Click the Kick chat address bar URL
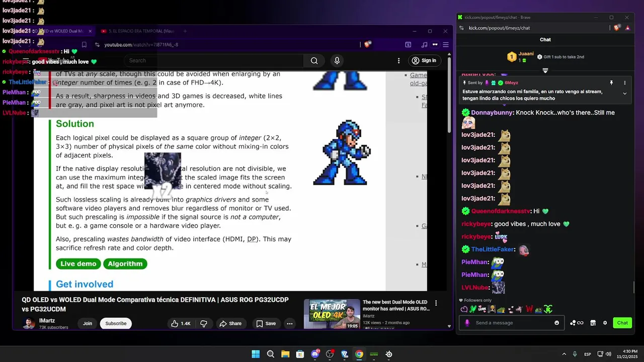 [x=499, y=28]
